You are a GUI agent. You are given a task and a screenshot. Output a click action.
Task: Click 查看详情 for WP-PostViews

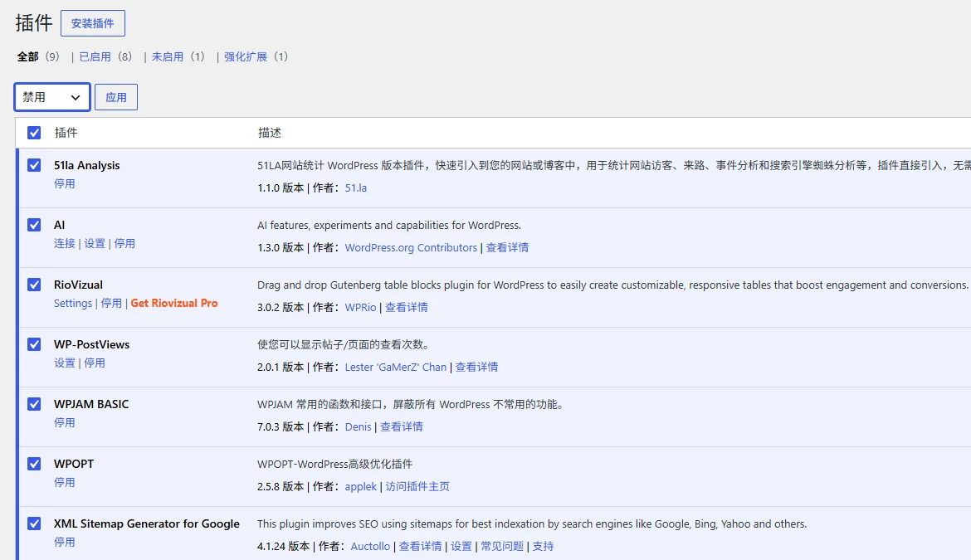point(476,367)
